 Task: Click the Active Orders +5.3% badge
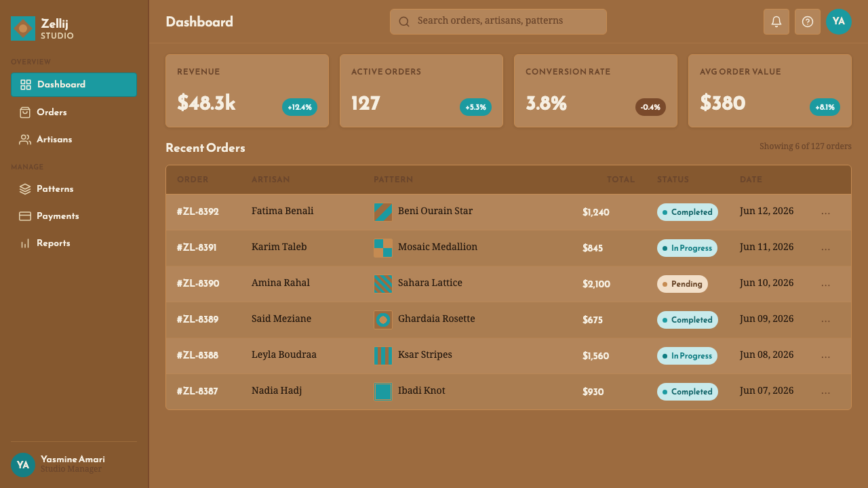476,107
